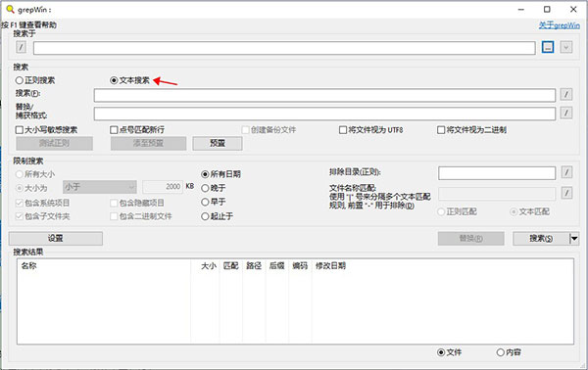Image resolution: width=588 pixels, height=370 pixels.
Task: Sort results by 匹配 column header
Action: [x=231, y=266]
